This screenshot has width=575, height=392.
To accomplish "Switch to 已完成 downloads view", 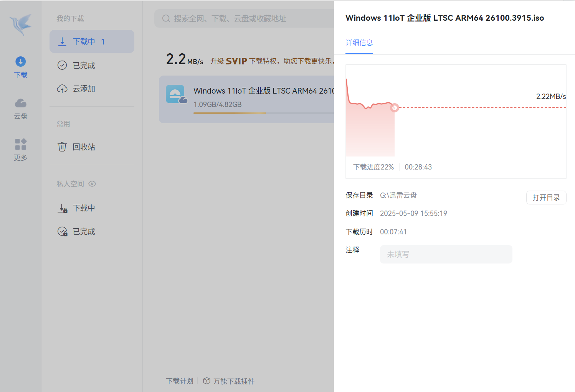I will pyautogui.click(x=85, y=65).
